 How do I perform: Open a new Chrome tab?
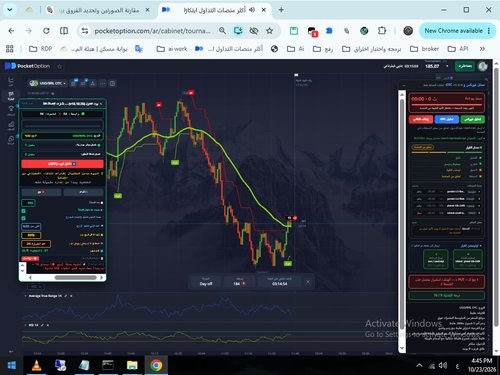(x=281, y=10)
